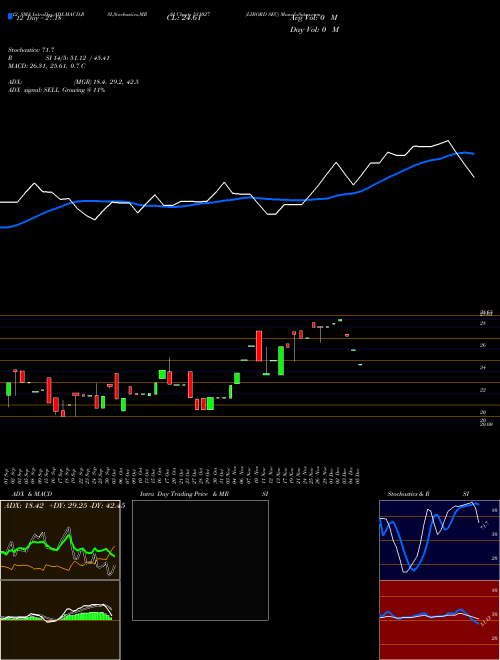This screenshot has width=500, height=660.
Task: Click the 22 price axis label
Action: pyautogui.click(x=483, y=390)
